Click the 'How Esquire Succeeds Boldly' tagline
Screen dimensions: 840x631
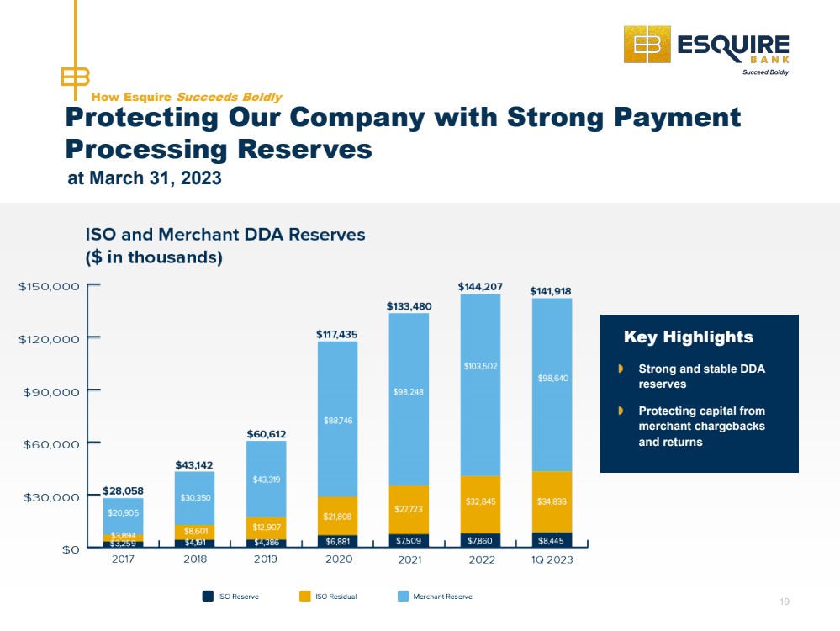(x=187, y=97)
